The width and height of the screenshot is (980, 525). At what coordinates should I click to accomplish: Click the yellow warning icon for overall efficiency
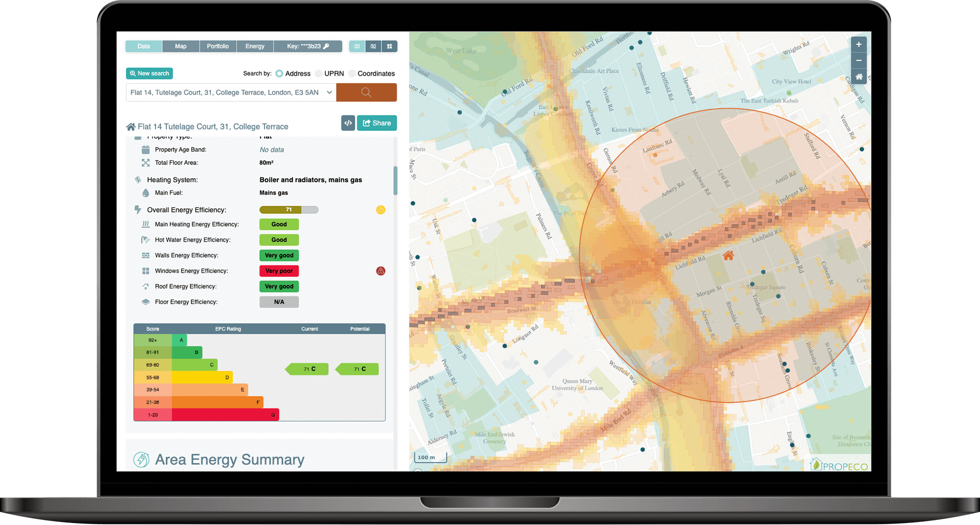tap(381, 210)
